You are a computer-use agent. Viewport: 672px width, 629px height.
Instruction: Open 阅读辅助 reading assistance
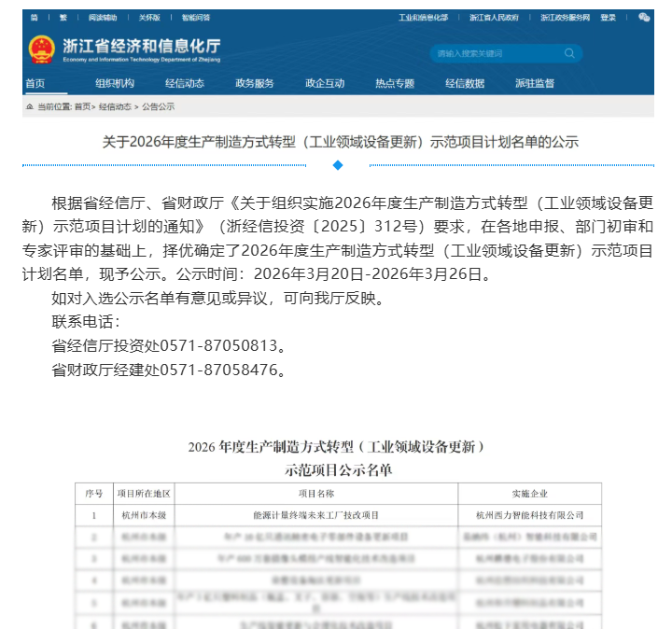pyautogui.click(x=103, y=17)
